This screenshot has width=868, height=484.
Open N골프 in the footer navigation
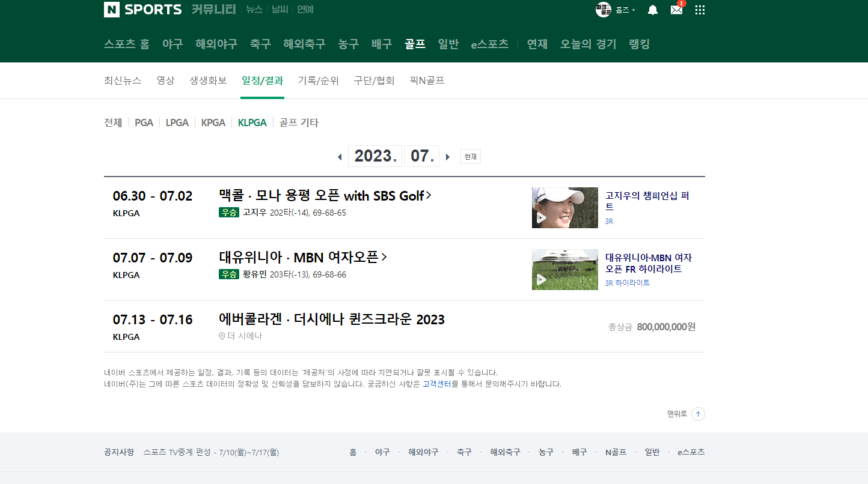(x=616, y=452)
